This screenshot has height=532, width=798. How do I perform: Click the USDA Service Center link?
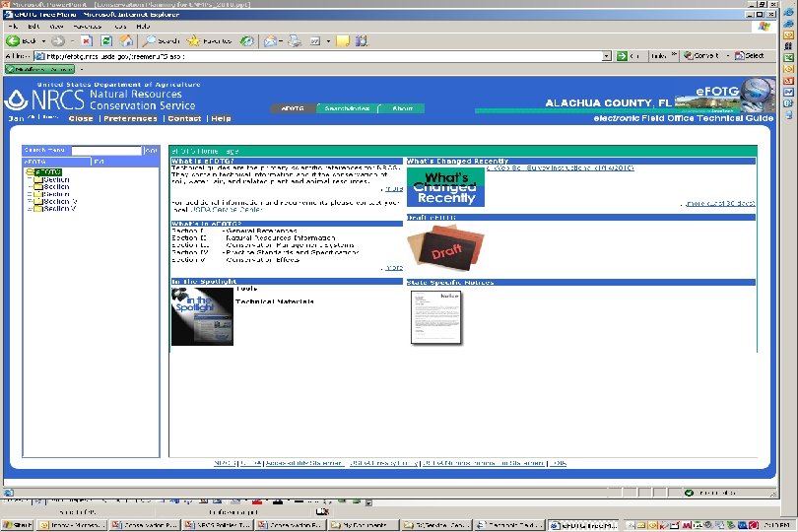click(226, 209)
